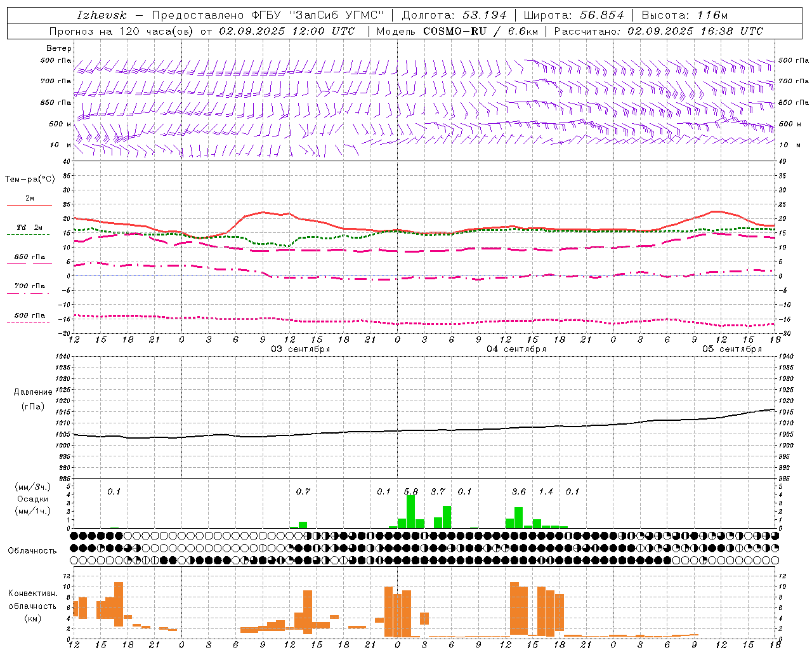Image resolution: width=812 pixels, height=650 pixels.
Task: Click the Давление panel label
Action: pyautogui.click(x=32, y=392)
